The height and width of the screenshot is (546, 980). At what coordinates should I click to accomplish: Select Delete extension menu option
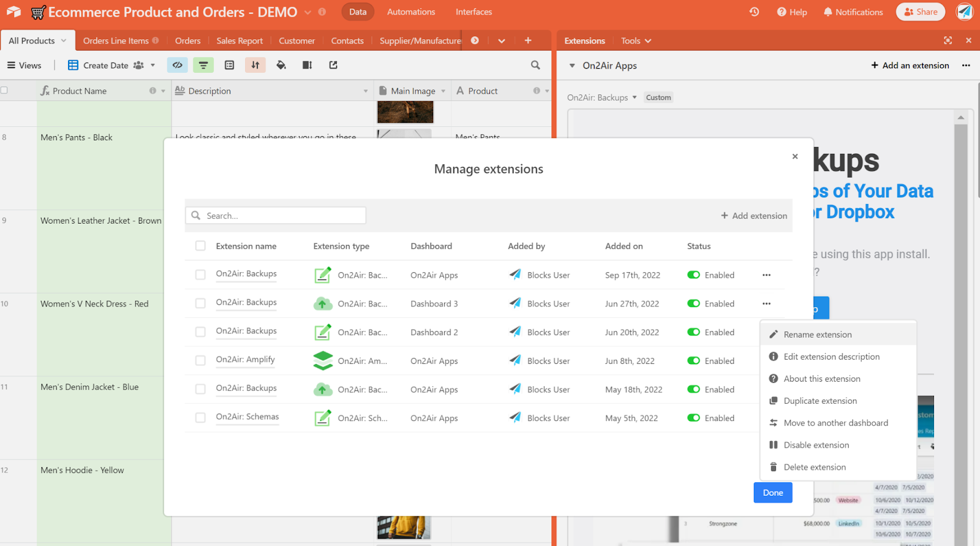[x=815, y=467]
